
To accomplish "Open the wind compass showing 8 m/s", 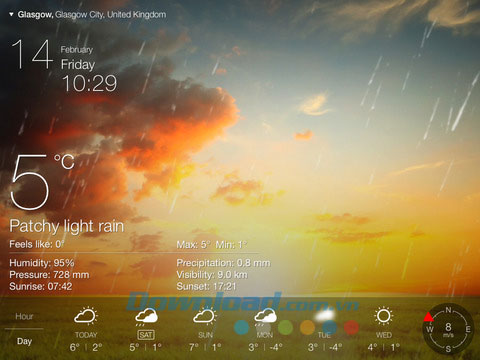I will 448,329.
